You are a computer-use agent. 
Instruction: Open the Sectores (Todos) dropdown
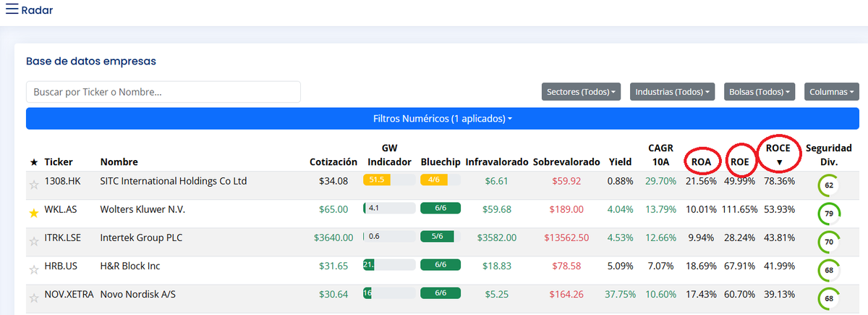click(x=582, y=92)
